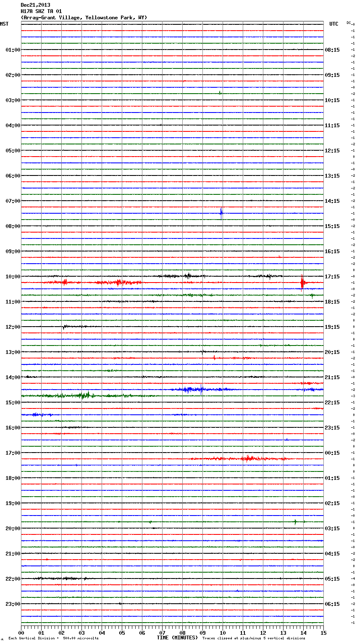This screenshot has height=644, width=357.
Task: Click the 06:00 MST time label
Action: pyautogui.click(x=13, y=176)
